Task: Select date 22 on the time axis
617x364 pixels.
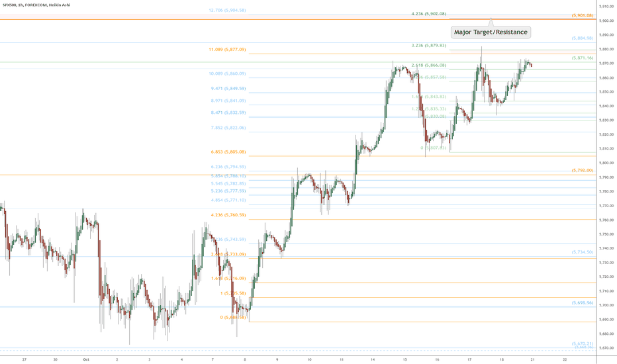Action: 565,359
